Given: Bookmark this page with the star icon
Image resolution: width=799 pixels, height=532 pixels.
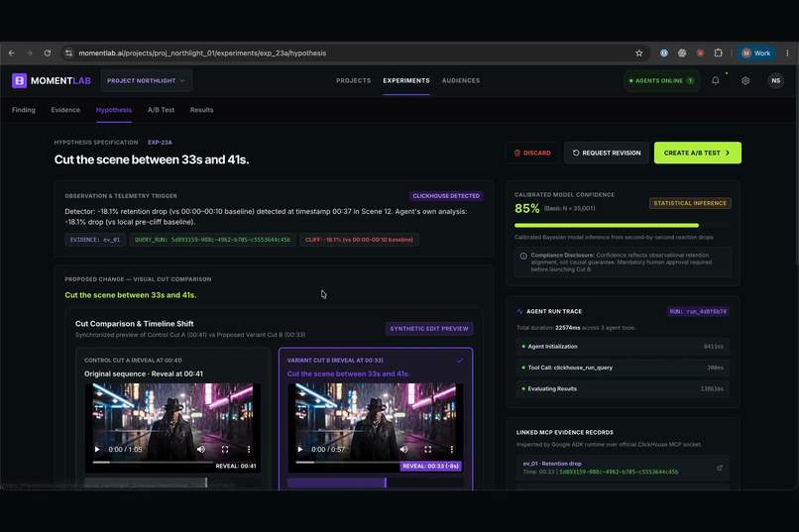Looking at the screenshot, I should point(638,53).
